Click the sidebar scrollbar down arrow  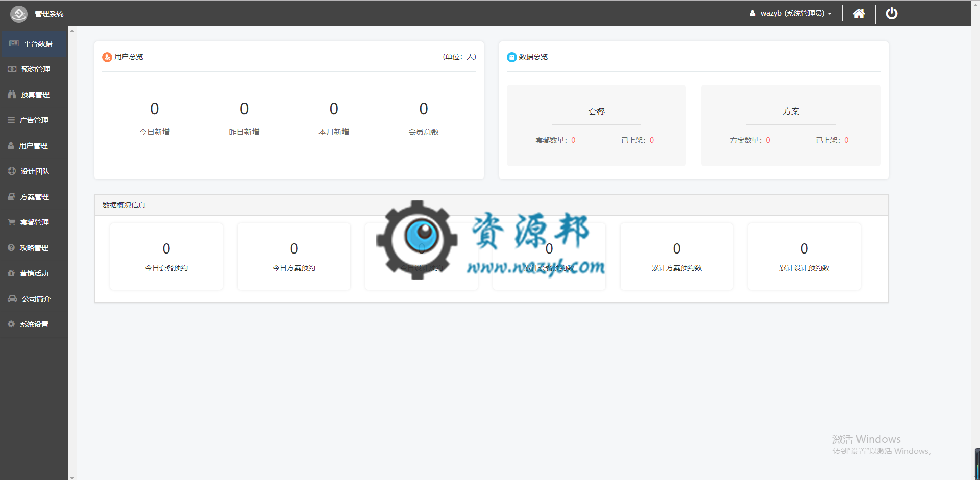72,477
